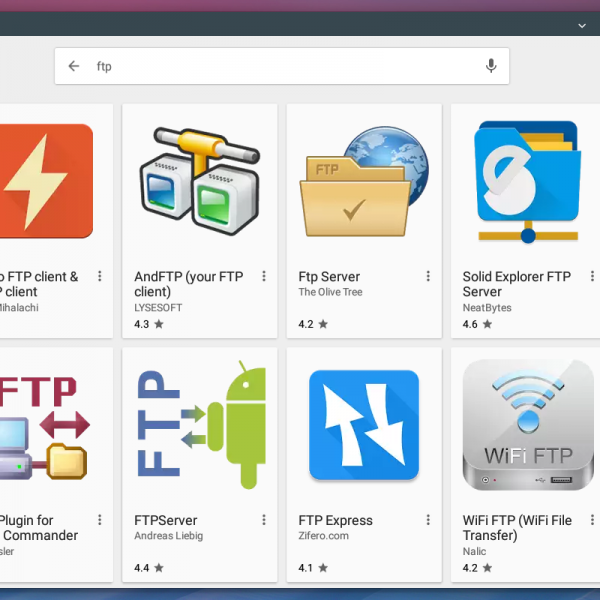Click the WiFi FTP (WiFi File Transfer) title
This screenshot has height=600, width=600.
(517, 528)
